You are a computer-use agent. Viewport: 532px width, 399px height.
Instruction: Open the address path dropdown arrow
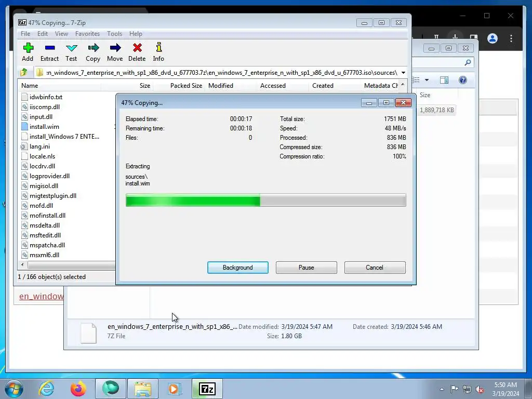[x=403, y=73]
